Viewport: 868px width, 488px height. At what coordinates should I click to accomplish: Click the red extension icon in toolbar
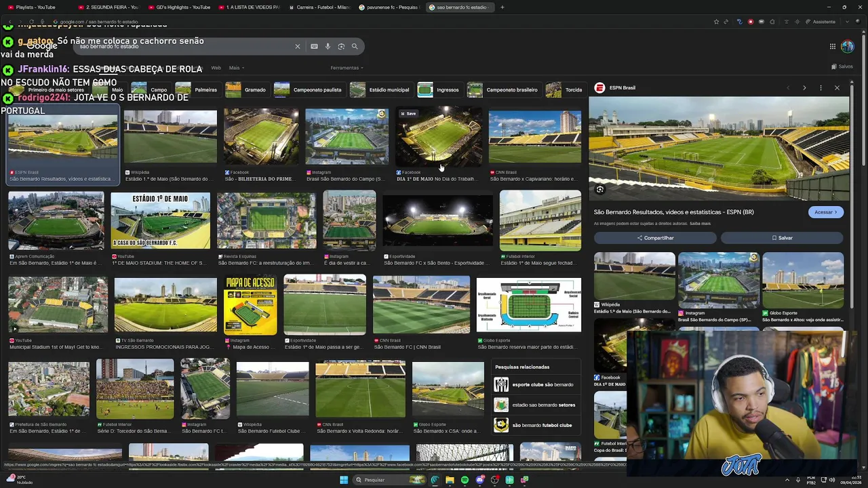[750, 22]
